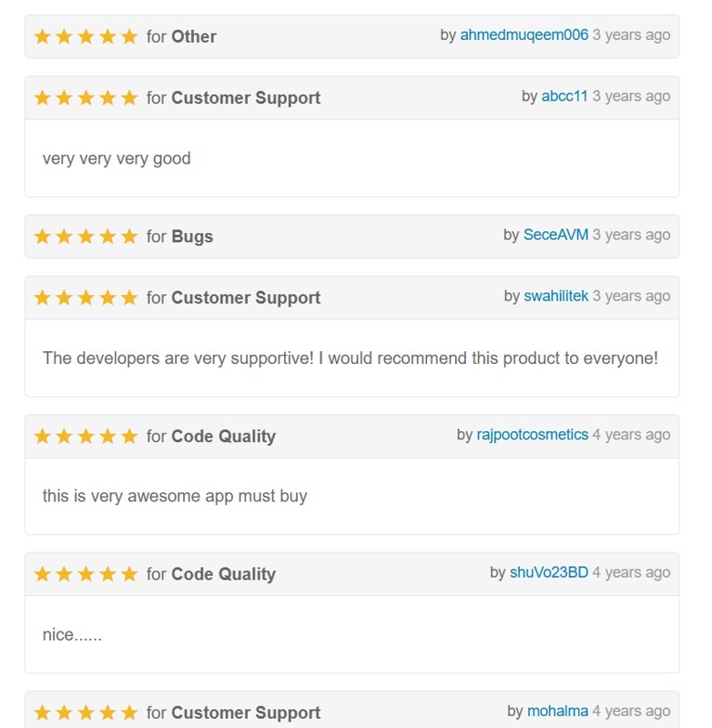Click fifth star in rajpootcosmetics' review
This screenshot has height=728, width=712.
tap(129, 437)
